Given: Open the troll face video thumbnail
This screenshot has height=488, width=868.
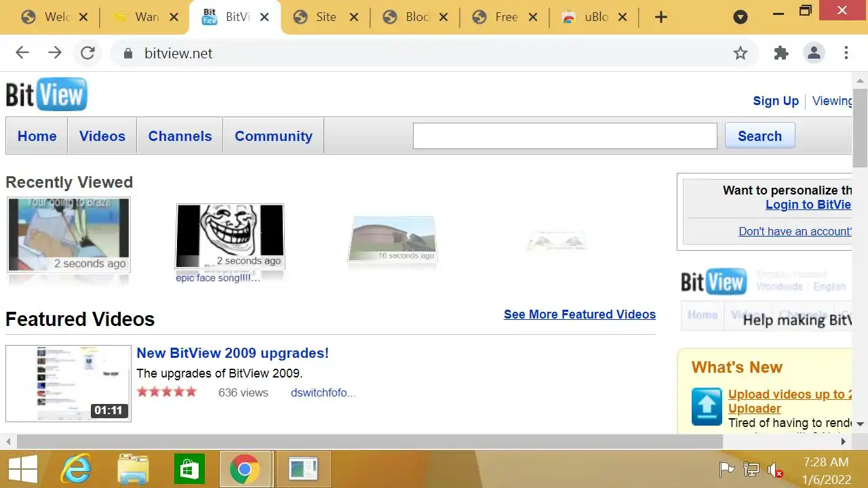Looking at the screenshot, I should (230, 236).
